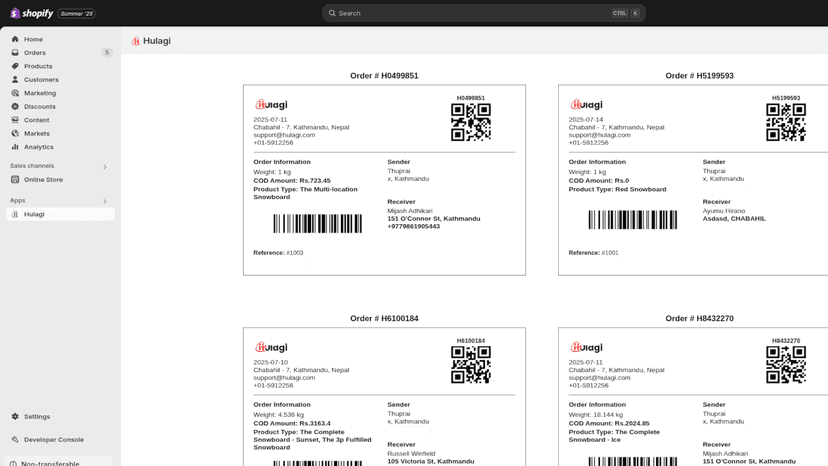
Task: Click the phone number '+9779861905443'
Action: pos(413,227)
